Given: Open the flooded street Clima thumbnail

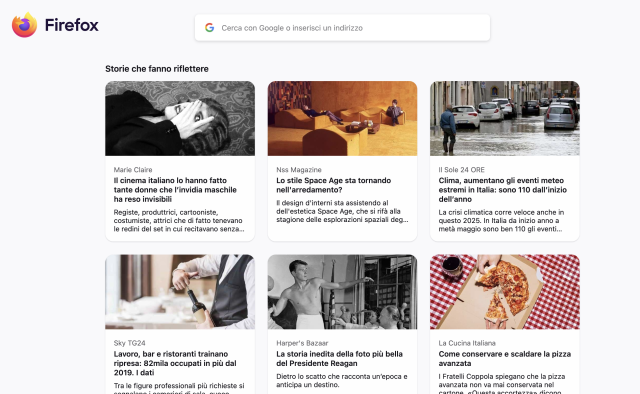Looking at the screenshot, I should click(x=504, y=118).
